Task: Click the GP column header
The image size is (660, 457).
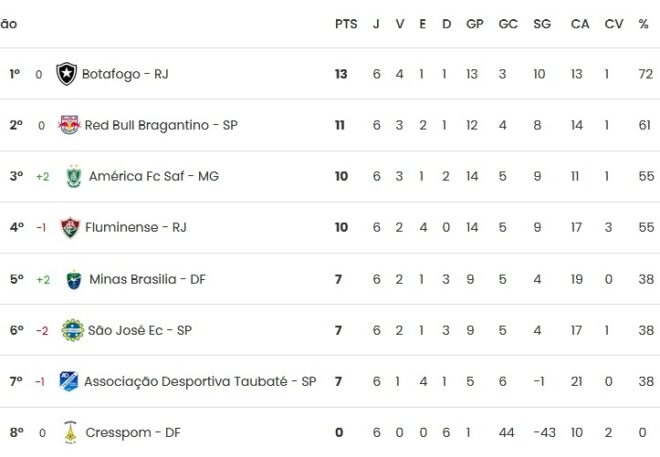Action: click(475, 23)
